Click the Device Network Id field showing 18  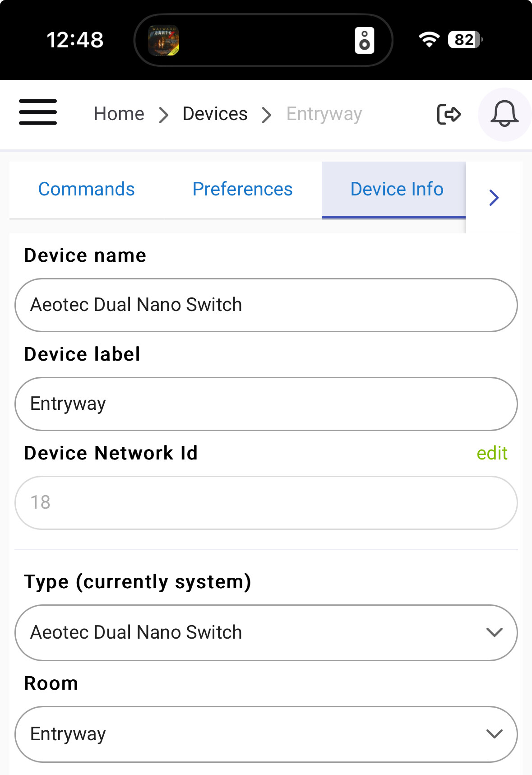click(266, 503)
